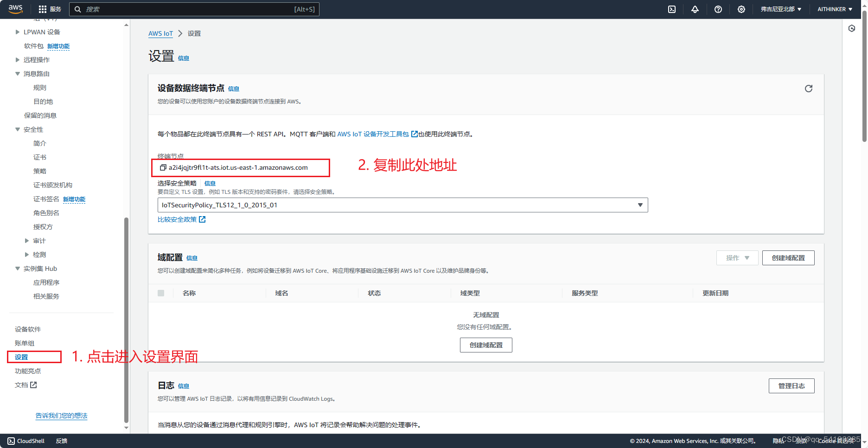Open the side panel hexagon icon
868x448 pixels.
[852, 28]
